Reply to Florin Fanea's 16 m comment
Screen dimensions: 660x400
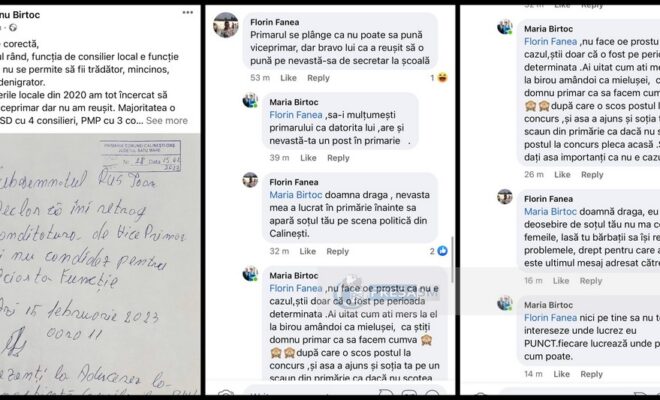point(591,281)
